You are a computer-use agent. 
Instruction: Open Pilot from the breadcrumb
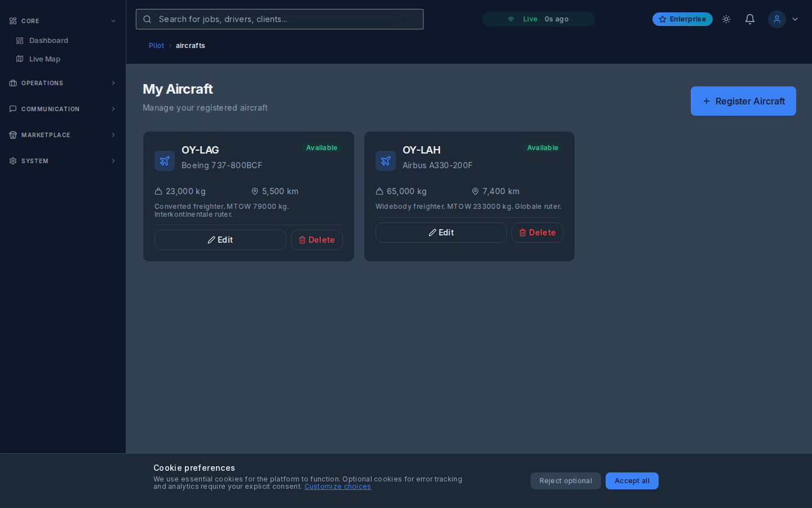tap(156, 45)
